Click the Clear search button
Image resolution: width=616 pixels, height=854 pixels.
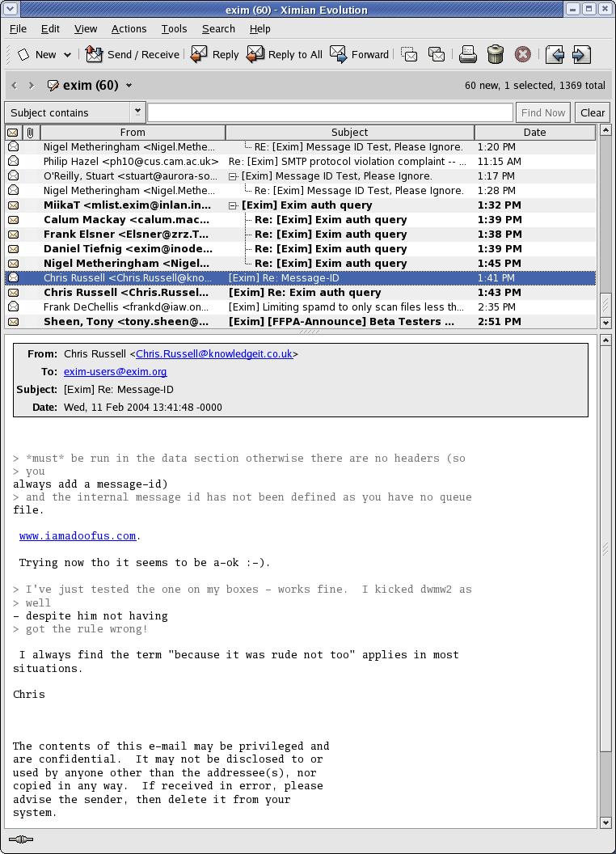click(592, 112)
